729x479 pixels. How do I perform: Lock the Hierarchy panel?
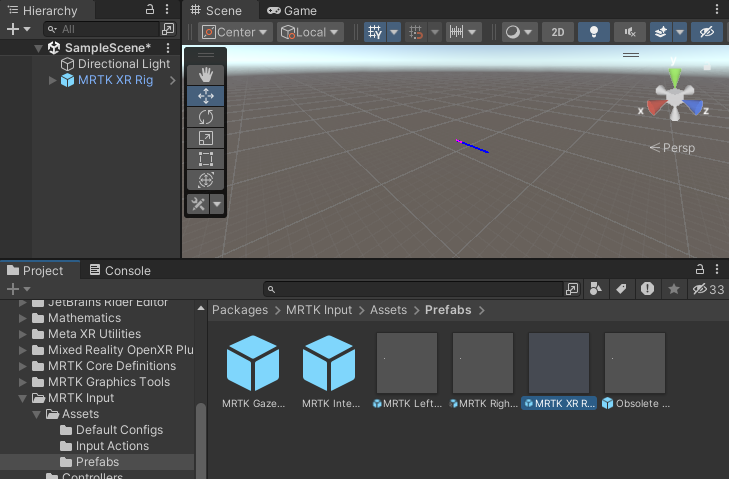click(x=150, y=9)
